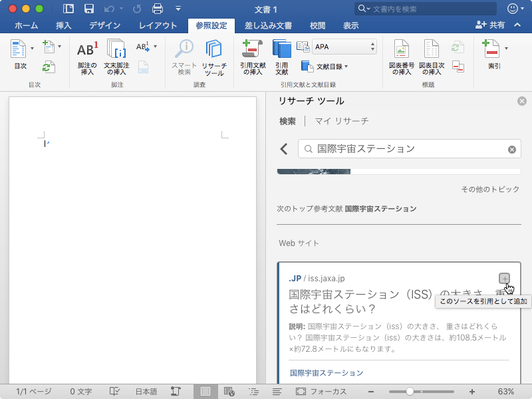Click the 共有 share button
This screenshot has width=532, height=399.
tap(490, 25)
